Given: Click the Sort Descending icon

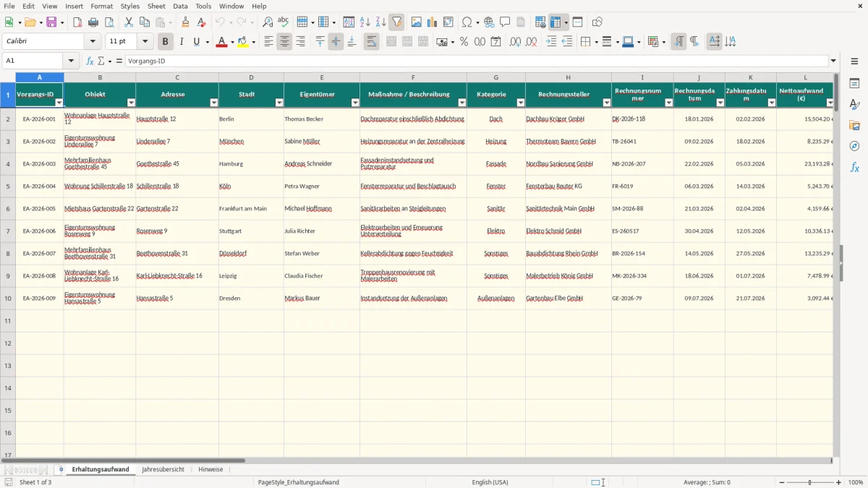Looking at the screenshot, I should coord(380,22).
